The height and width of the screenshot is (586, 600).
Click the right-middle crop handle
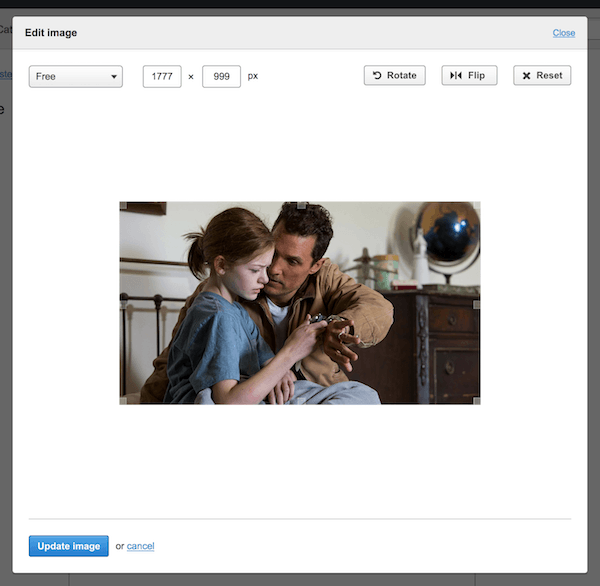coord(477,305)
